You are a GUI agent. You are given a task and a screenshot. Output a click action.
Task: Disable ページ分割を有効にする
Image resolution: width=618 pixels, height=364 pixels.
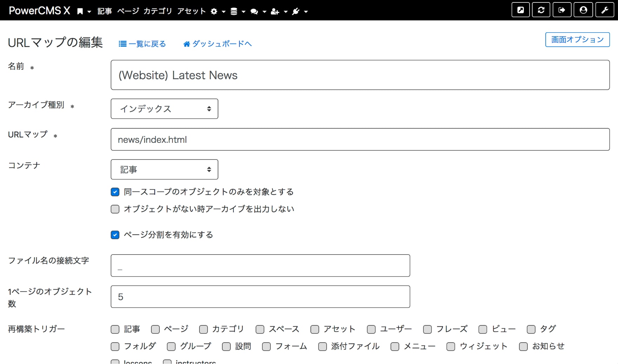(115, 235)
